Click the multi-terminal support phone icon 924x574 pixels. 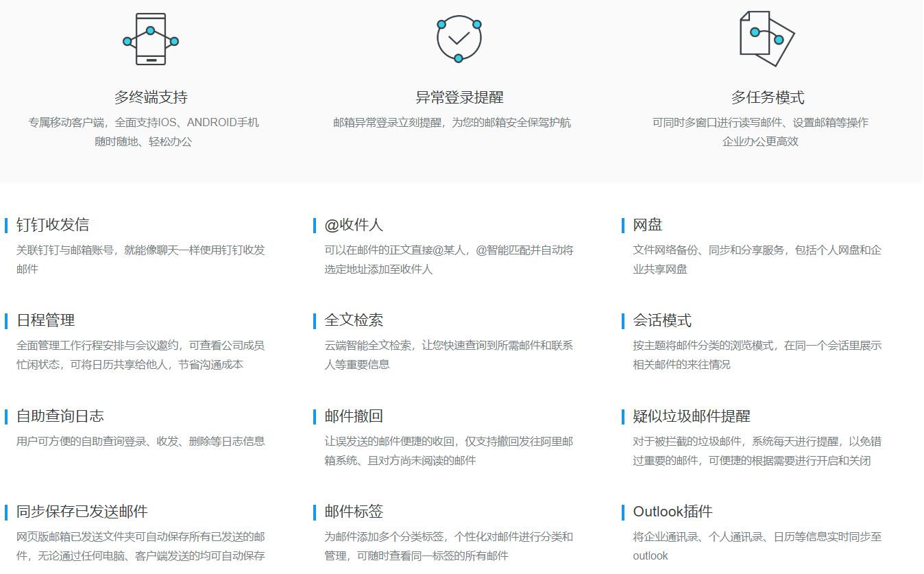coord(151,39)
